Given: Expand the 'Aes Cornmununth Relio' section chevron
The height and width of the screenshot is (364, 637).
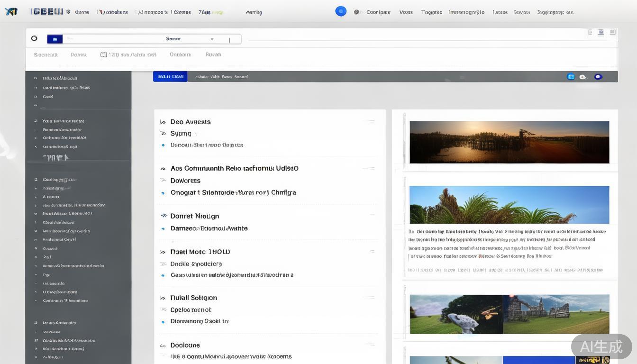Looking at the screenshot, I should tap(163, 169).
